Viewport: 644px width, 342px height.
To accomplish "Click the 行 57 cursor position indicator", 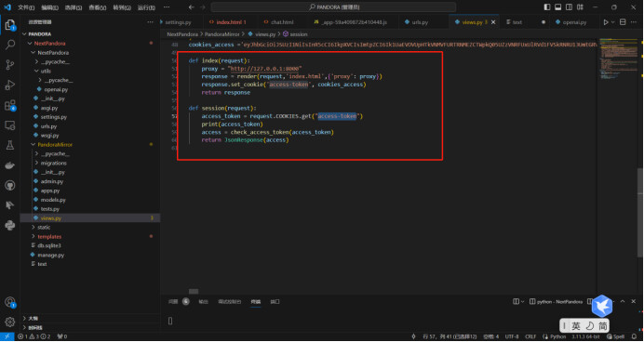I will point(449,336).
